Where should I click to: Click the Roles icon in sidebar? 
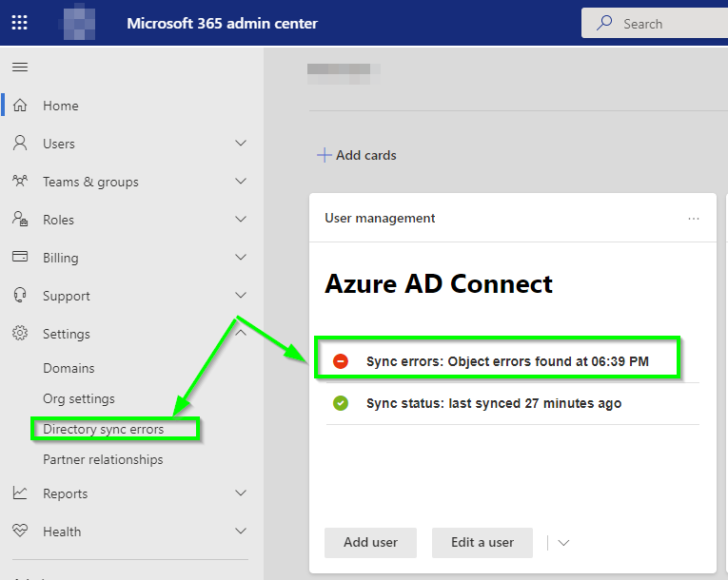tap(20, 219)
